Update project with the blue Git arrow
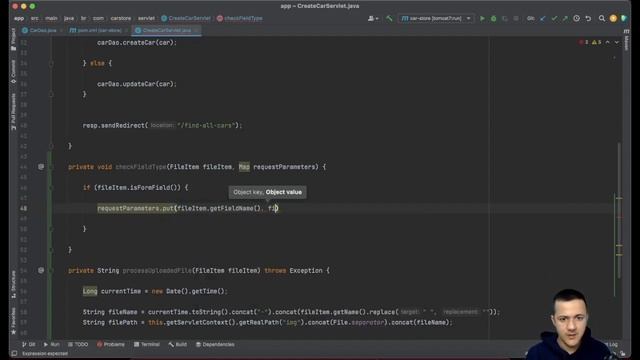The height and width of the screenshot is (360, 640). [542, 18]
